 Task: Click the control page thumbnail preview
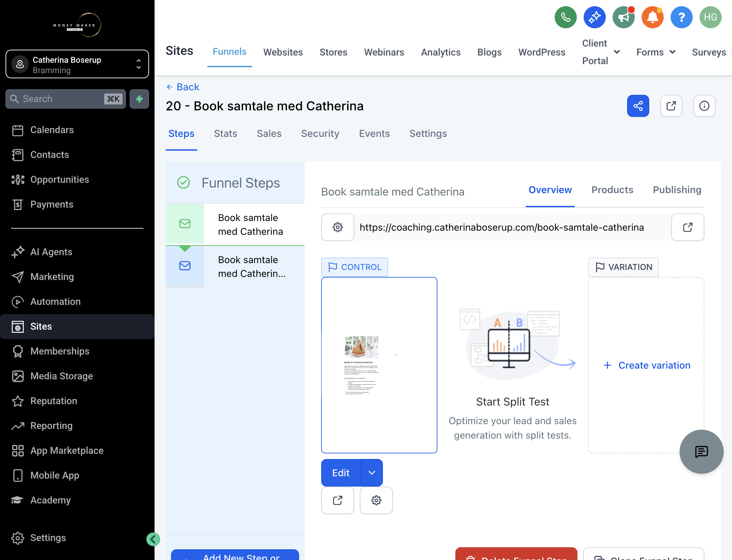click(x=379, y=365)
